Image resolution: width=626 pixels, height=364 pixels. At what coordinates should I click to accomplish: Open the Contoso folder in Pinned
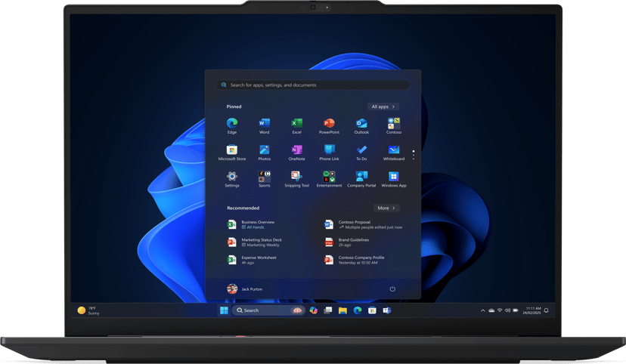click(394, 126)
